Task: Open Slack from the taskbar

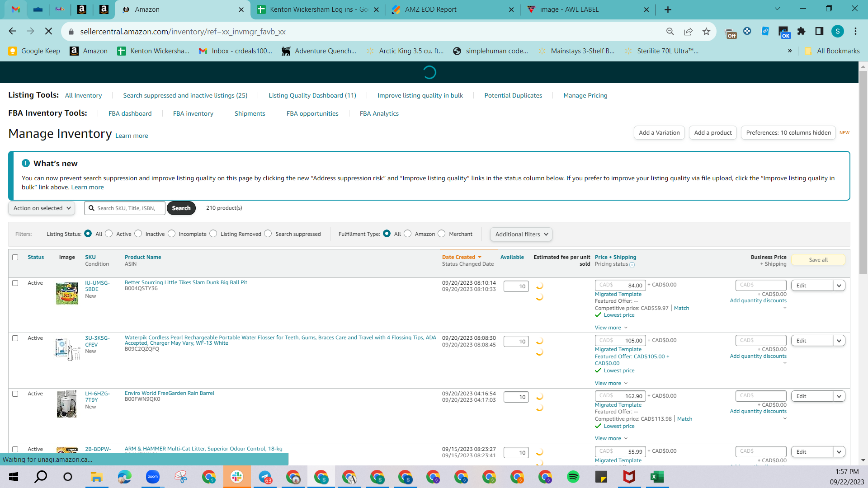Action: pos(237,477)
